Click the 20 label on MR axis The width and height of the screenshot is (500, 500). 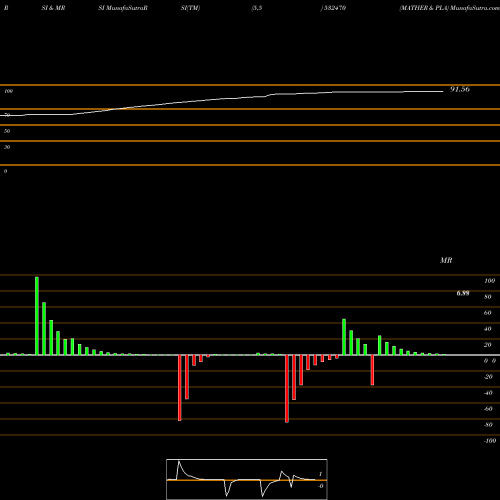tap(488, 345)
